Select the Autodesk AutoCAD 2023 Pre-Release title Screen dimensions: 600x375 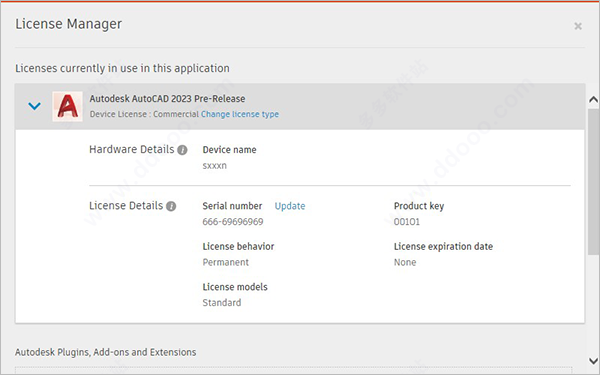coord(167,99)
